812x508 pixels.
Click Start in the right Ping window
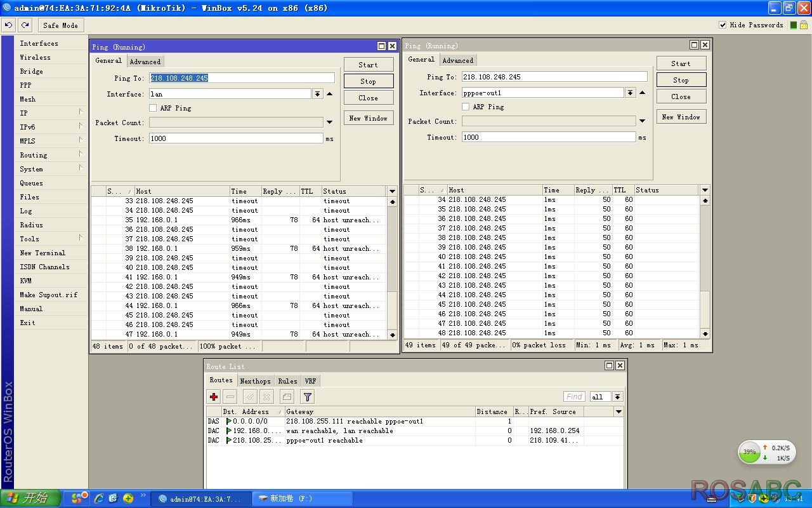[681, 63]
